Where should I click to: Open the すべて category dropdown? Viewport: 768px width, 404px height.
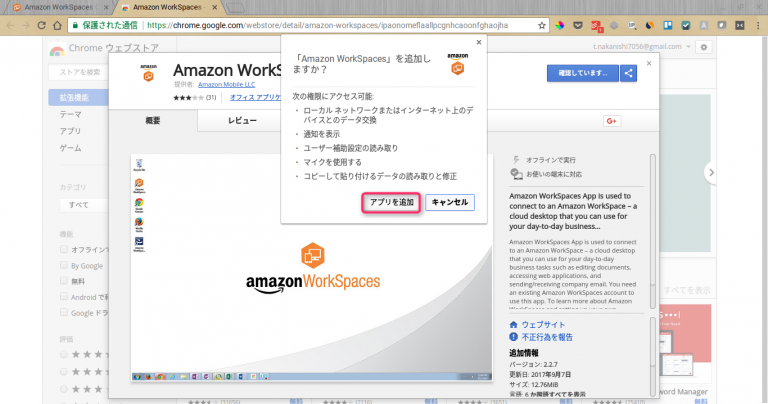click(84, 205)
